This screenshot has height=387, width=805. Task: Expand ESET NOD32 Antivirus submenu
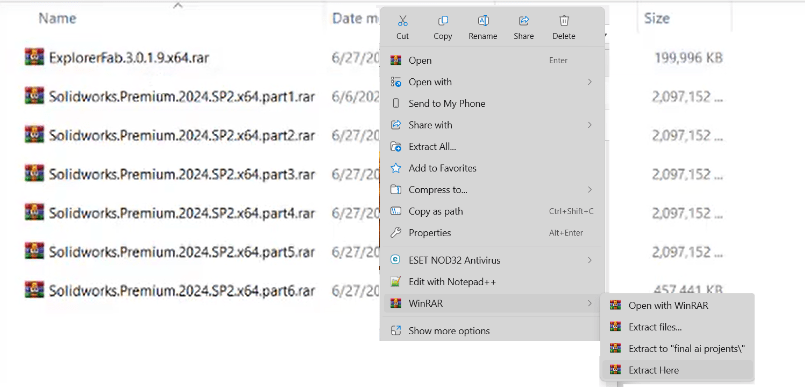[493, 260]
